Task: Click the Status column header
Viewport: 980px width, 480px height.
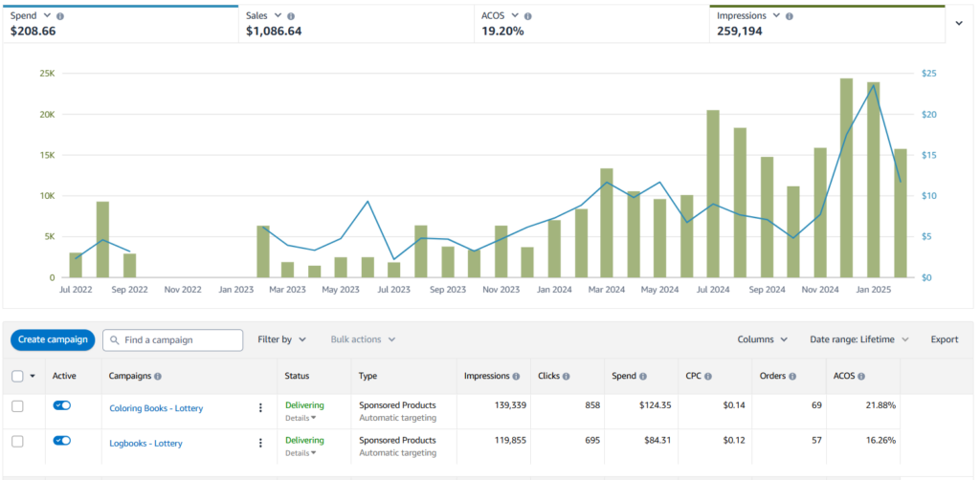Action: (297, 376)
